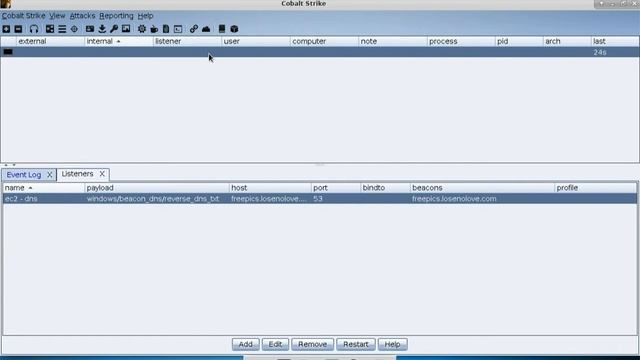Sort listeners by the beacons column
Image resolution: width=640 pixels, height=360 pixels.
[482, 188]
